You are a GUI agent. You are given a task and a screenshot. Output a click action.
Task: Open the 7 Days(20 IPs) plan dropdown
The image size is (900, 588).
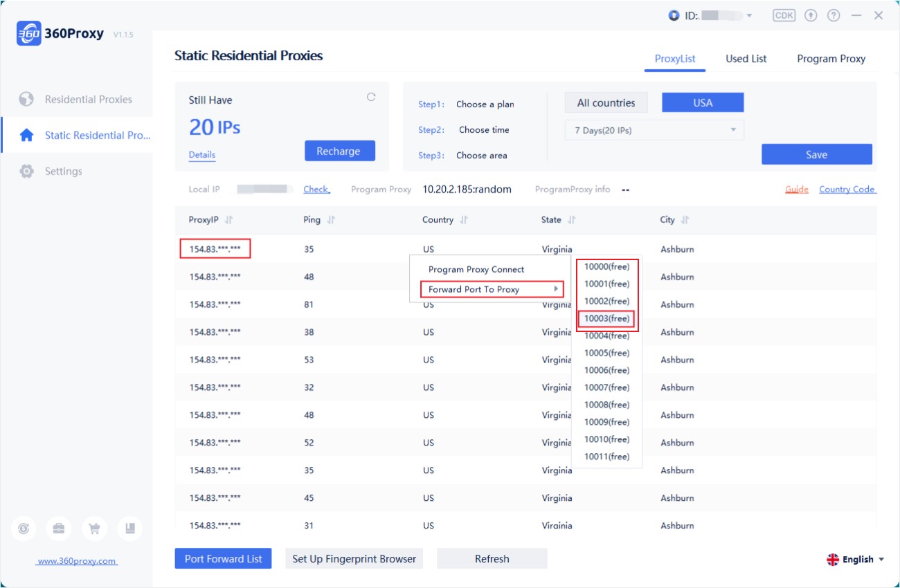(654, 130)
